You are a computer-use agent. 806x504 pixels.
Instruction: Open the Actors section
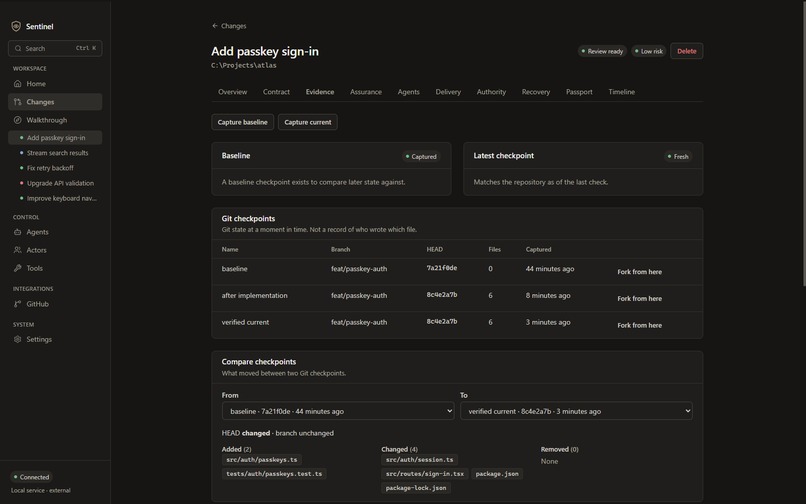pos(55,250)
